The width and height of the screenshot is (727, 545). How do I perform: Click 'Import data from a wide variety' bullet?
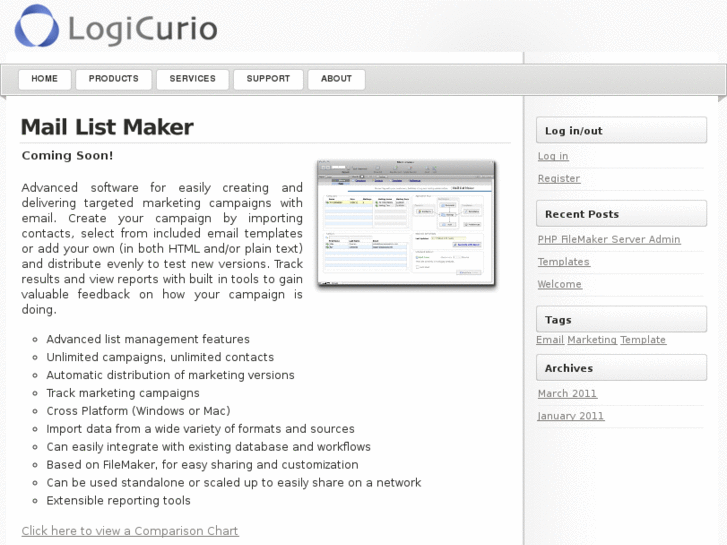(200, 429)
